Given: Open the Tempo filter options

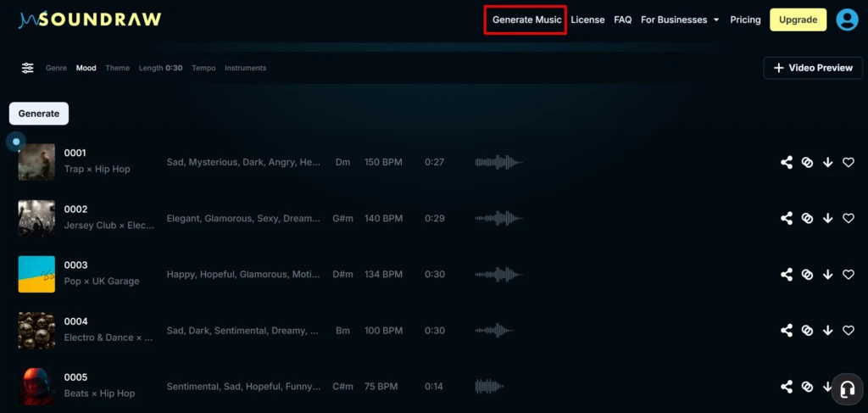Looking at the screenshot, I should point(203,68).
